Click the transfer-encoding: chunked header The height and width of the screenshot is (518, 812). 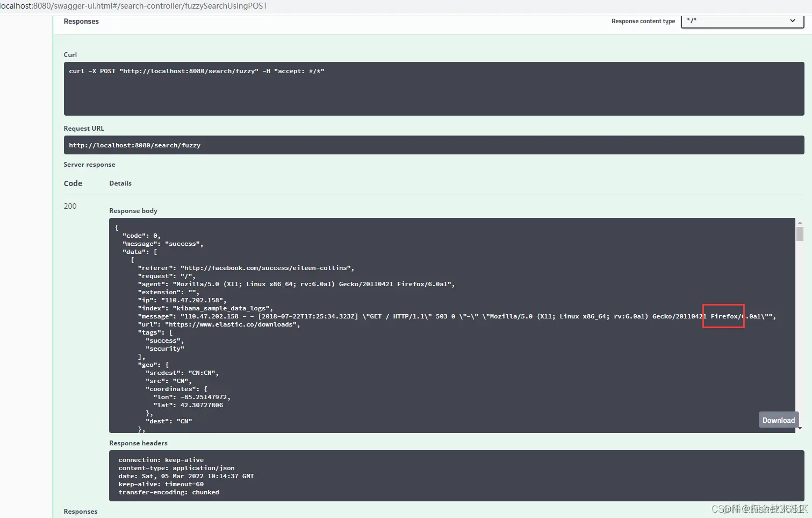pyautogui.click(x=169, y=492)
